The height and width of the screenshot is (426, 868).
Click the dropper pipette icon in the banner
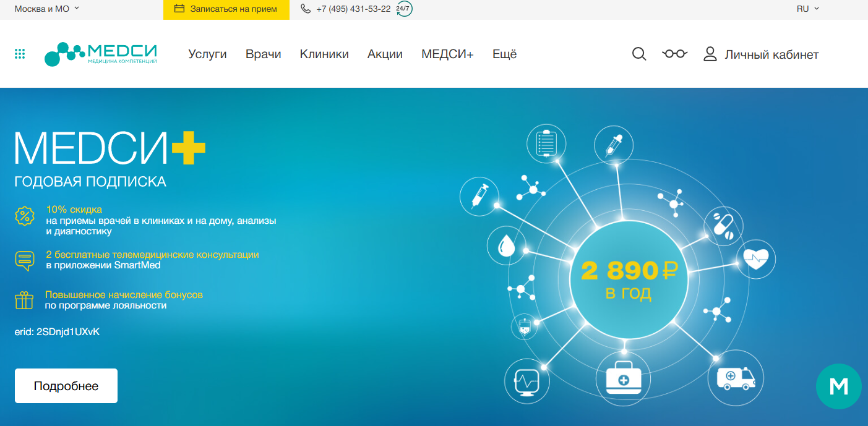tap(613, 145)
